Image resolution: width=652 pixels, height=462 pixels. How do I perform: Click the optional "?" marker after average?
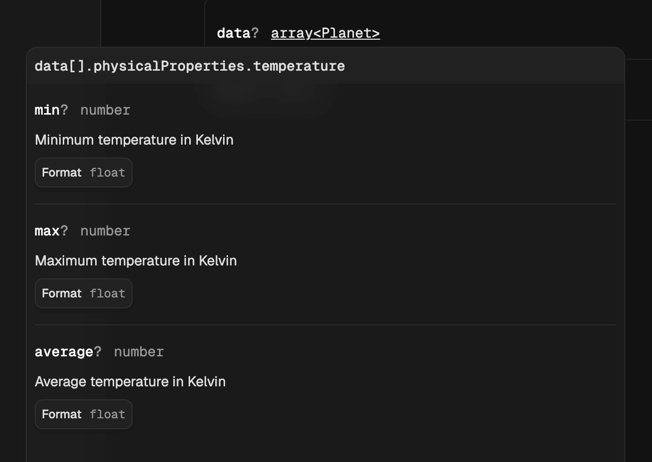(x=98, y=352)
